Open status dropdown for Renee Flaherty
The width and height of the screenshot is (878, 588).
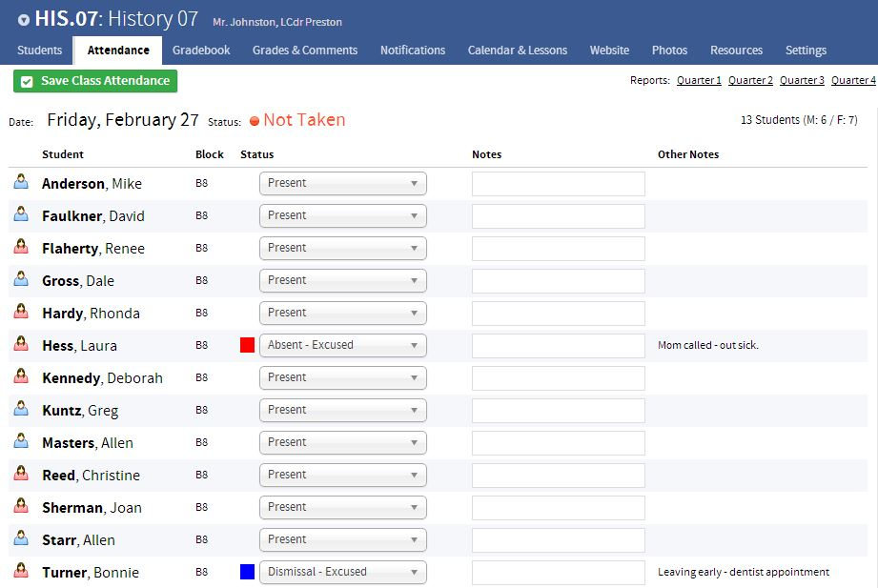tap(342, 249)
